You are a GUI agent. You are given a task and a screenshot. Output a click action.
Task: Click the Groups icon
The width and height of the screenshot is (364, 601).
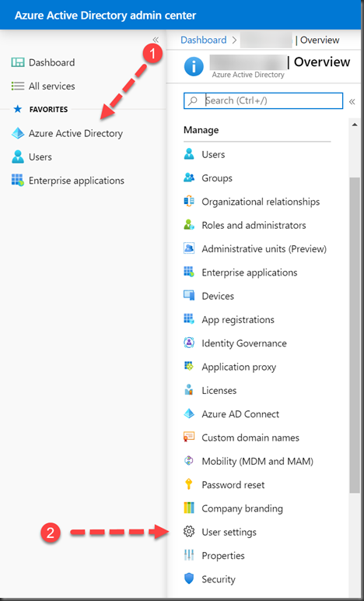pos(189,177)
